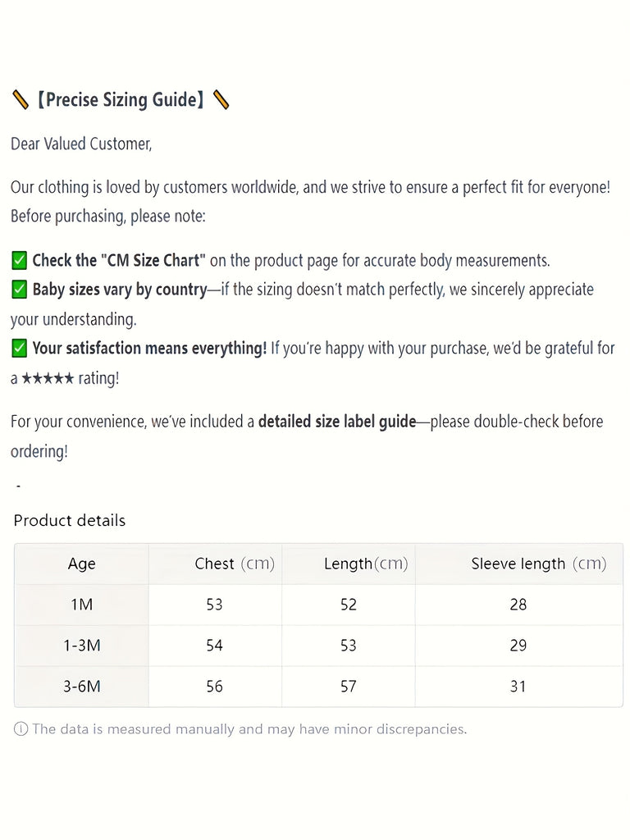Viewport: 630px width, 840px height.
Task: Click the length value 53 for 1-3M
Action: click(349, 646)
